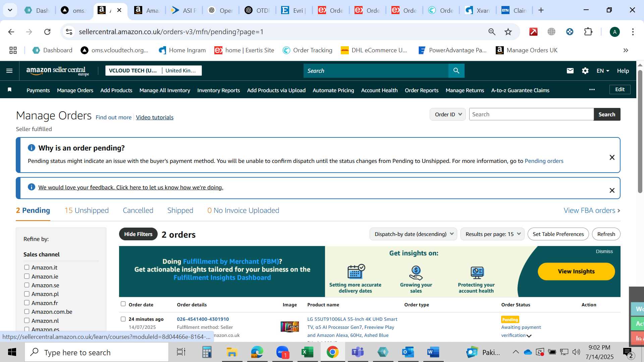Reload the page with the browser refresh icon

point(47,32)
